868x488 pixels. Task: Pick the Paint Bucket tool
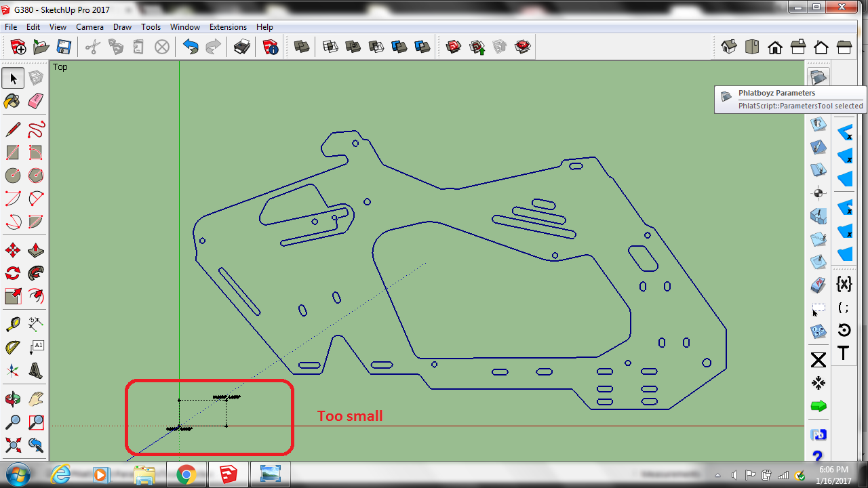point(12,101)
